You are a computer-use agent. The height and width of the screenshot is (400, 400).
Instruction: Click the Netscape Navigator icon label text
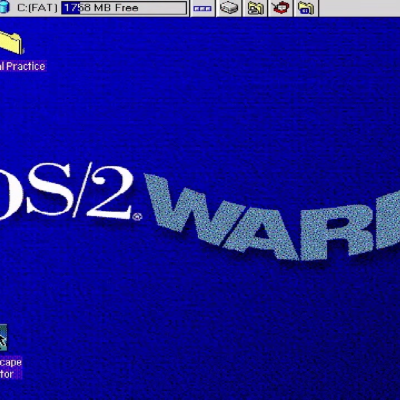tap(11, 368)
